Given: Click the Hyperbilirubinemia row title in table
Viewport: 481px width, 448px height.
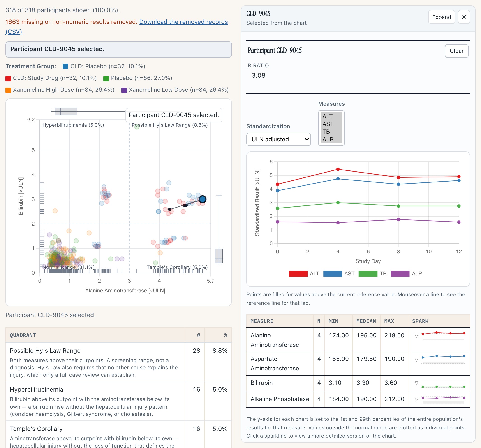Looking at the screenshot, I should point(36,389).
